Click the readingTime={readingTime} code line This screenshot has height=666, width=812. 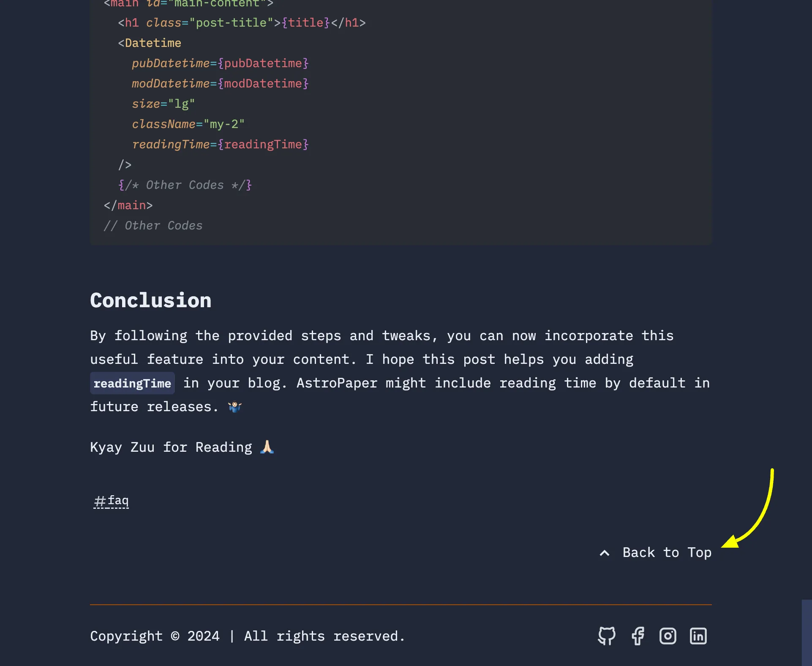tap(220, 145)
